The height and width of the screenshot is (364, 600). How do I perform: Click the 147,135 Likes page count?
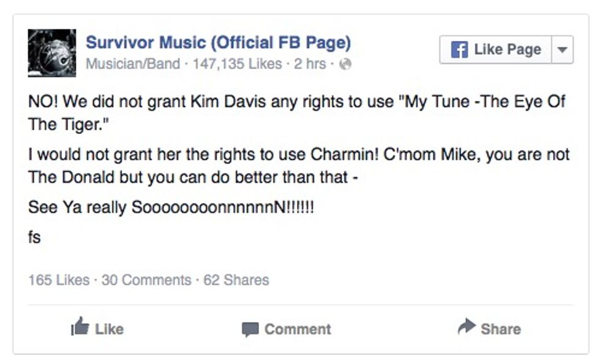(x=237, y=64)
